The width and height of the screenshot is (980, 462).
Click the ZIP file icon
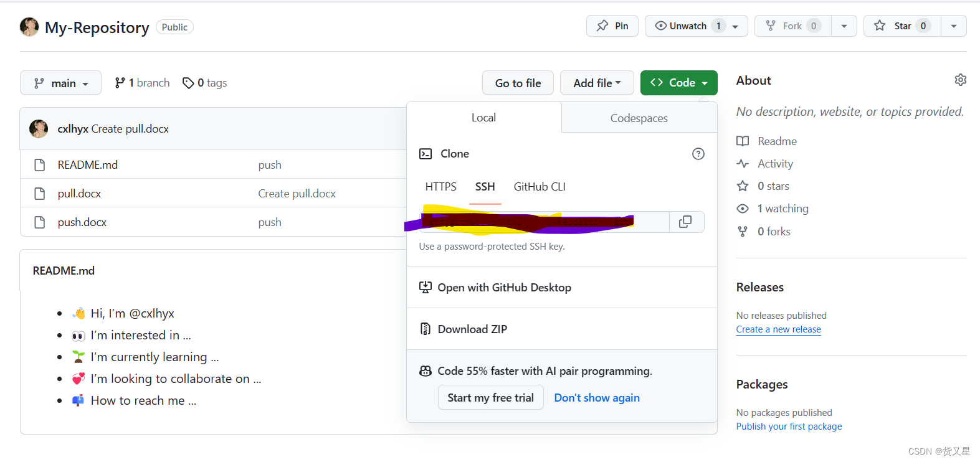point(426,329)
